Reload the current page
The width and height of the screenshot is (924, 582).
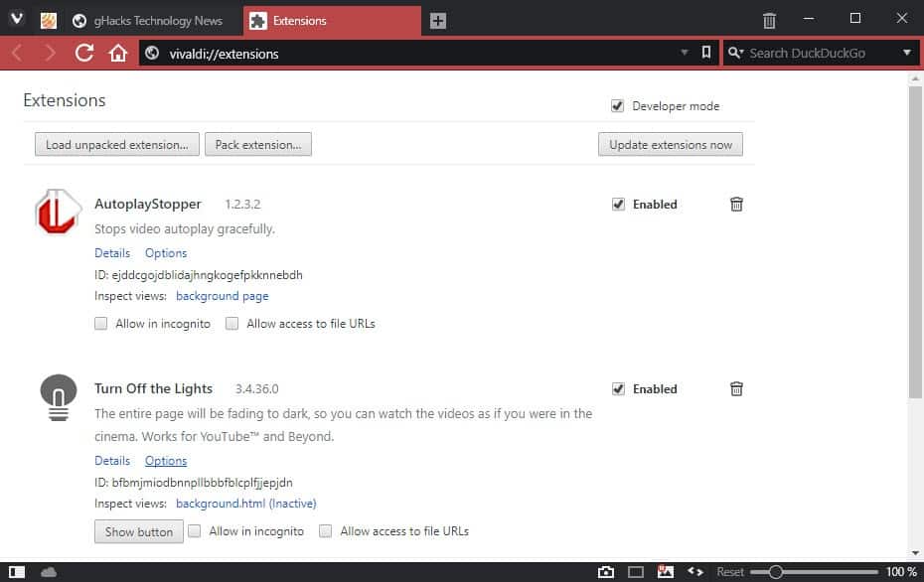pos(83,53)
